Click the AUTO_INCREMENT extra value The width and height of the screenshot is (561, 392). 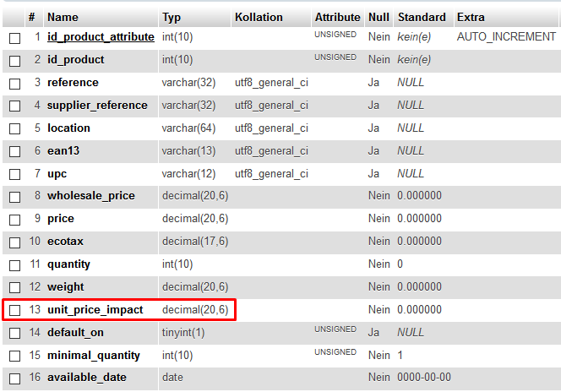pyautogui.click(x=506, y=37)
